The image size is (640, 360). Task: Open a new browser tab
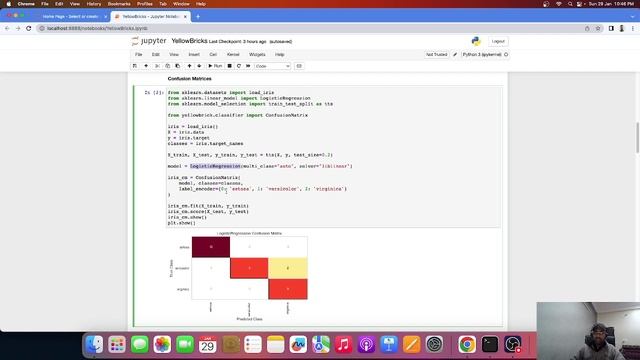click(198, 16)
